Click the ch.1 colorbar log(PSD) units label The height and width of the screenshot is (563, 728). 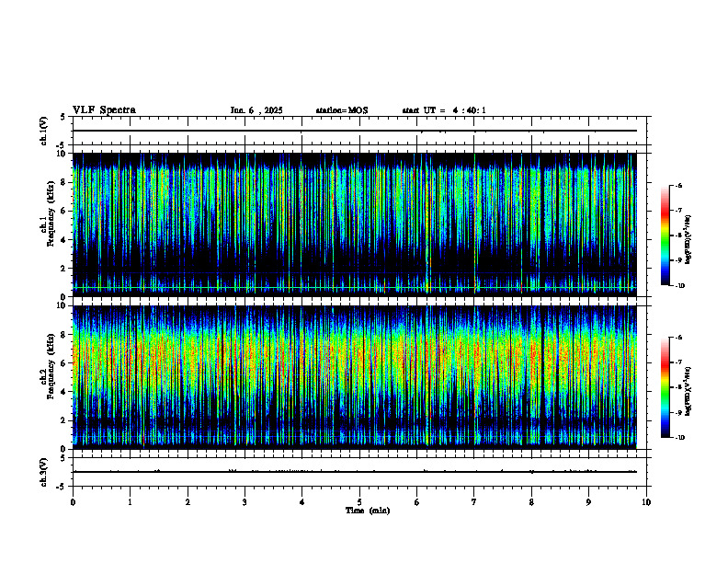tap(688, 240)
